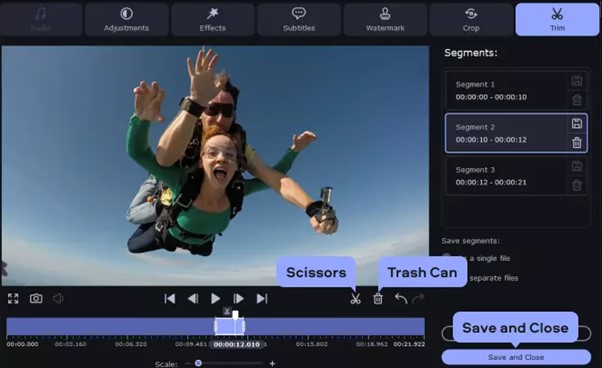The image size is (602, 368).
Task: Save Segment 2 with floppy icon
Action: click(577, 124)
